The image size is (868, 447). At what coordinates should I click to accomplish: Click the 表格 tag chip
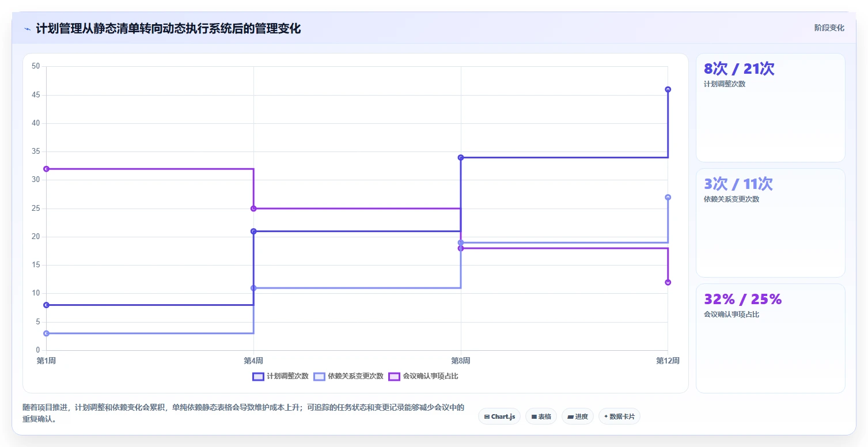(x=541, y=416)
